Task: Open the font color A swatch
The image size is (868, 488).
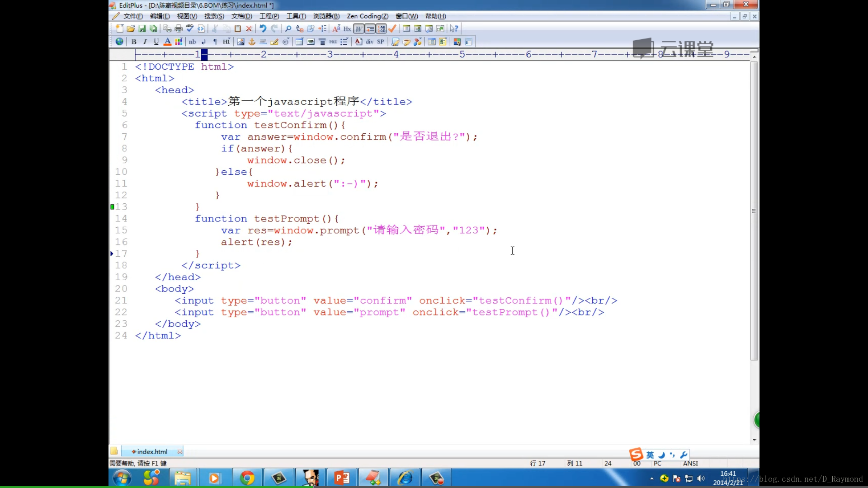Action: point(167,42)
